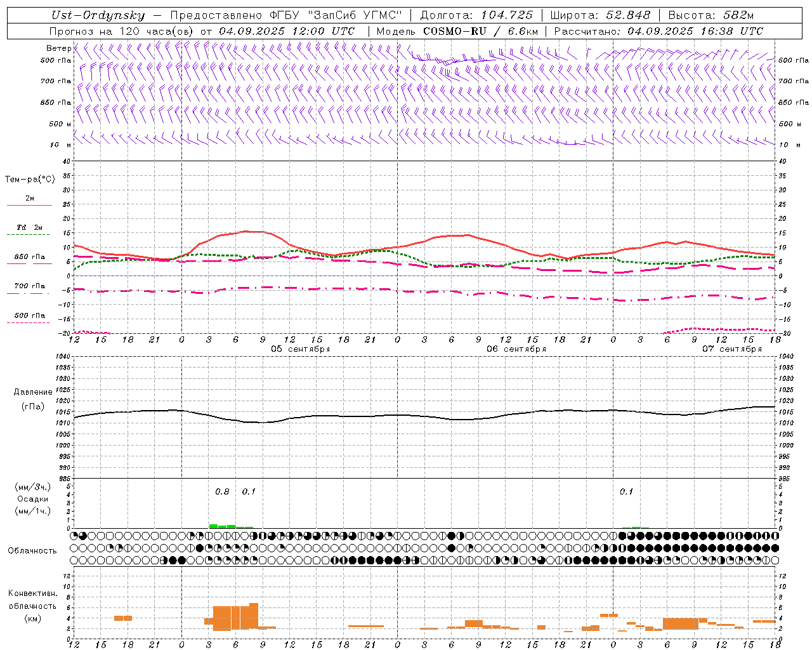Viewport: 812px width, 650px height.
Task: Click the 850 гПа temperature legend entry
Action: coord(29,257)
